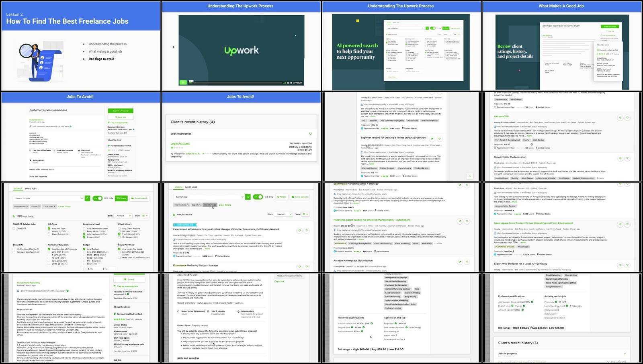Click 'Clear filters' link in 17,815 jobs frame

point(64,207)
